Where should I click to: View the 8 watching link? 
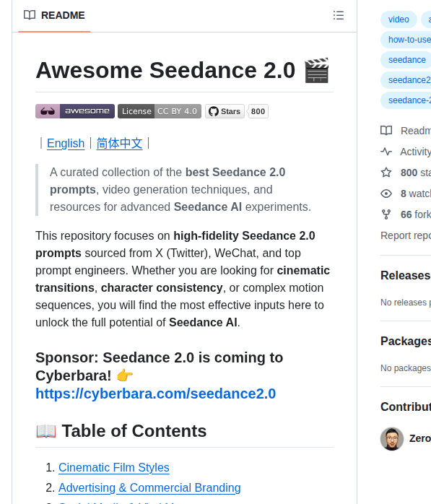(416, 194)
